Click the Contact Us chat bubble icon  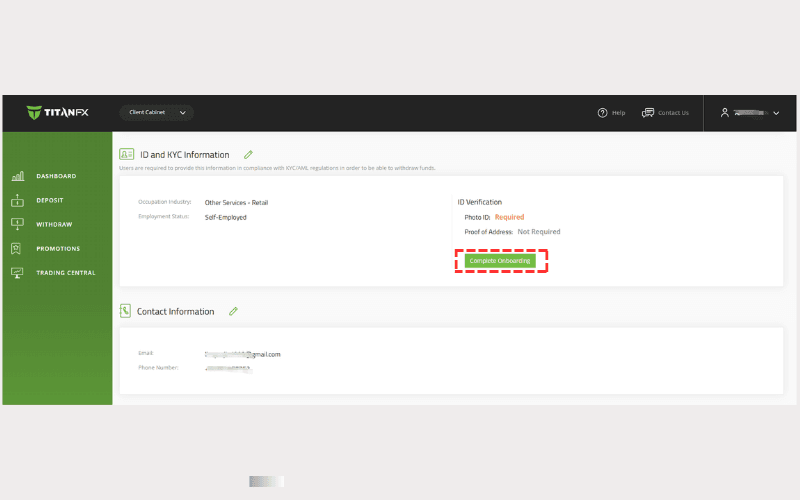(647, 113)
